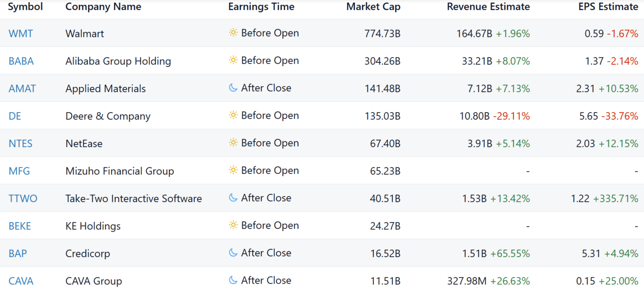The height and width of the screenshot is (292, 644).
Task: Click the sun icon in KE Holdings row
Action: pyautogui.click(x=233, y=225)
